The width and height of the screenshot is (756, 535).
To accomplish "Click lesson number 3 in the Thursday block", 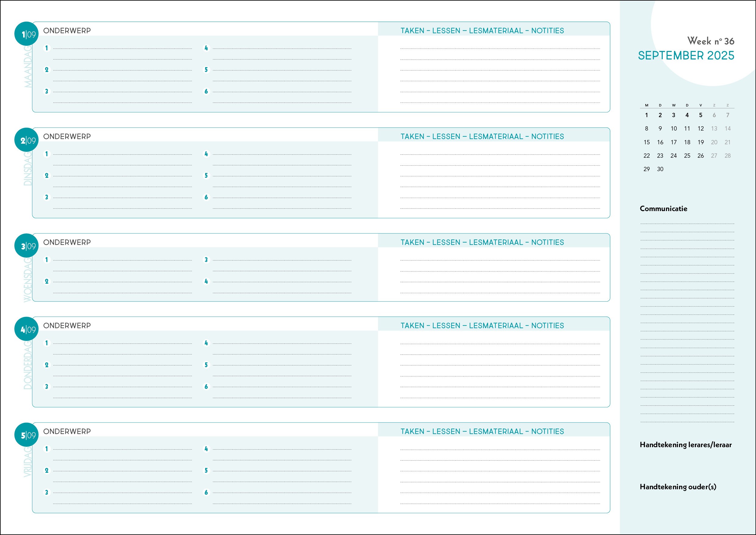I will [x=46, y=386].
